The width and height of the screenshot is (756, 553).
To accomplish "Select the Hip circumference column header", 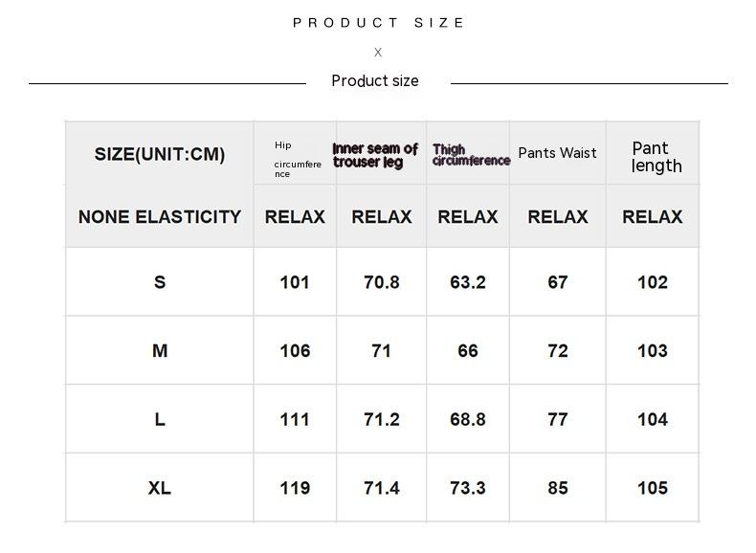I will pos(296,159).
